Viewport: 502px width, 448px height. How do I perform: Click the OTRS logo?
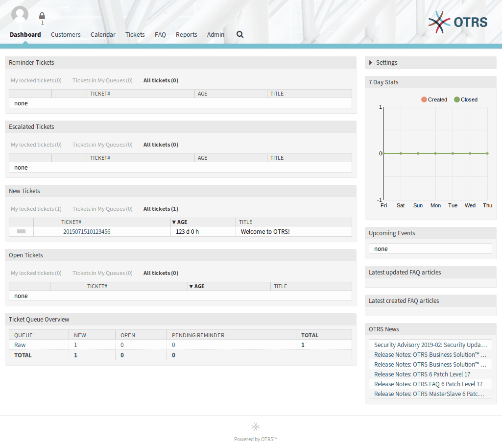[x=457, y=22]
